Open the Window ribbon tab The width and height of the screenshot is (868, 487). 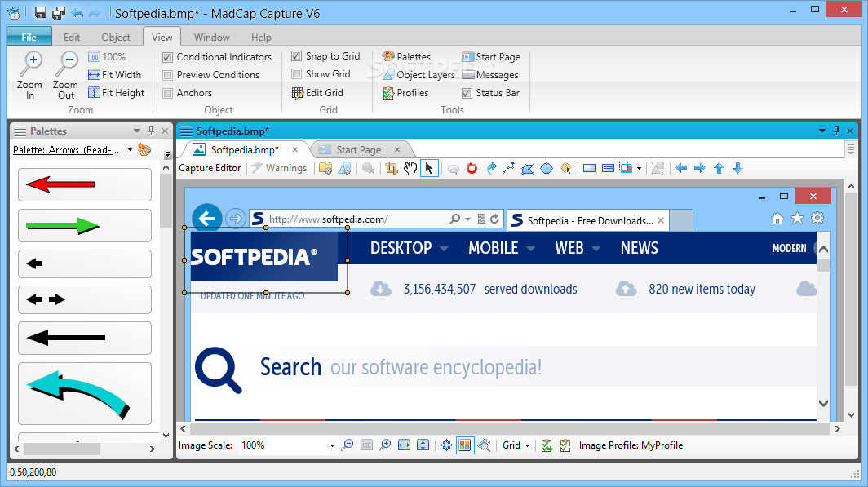(211, 37)
